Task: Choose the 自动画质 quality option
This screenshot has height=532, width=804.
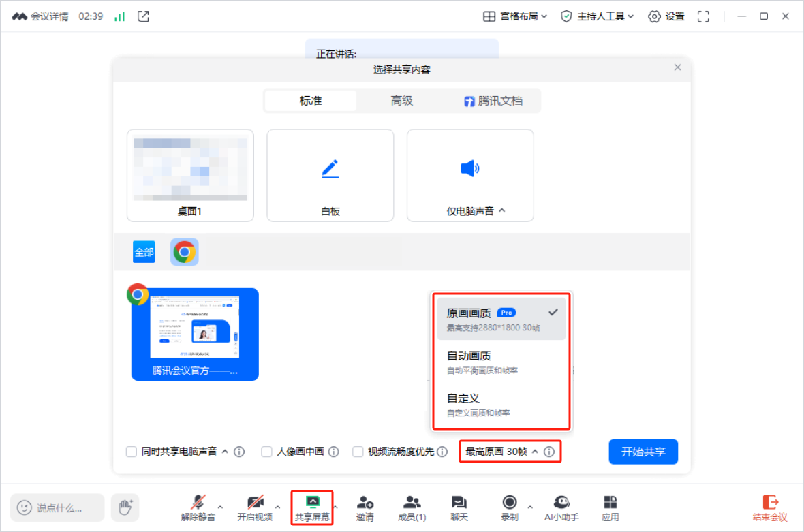Action: 501,361
